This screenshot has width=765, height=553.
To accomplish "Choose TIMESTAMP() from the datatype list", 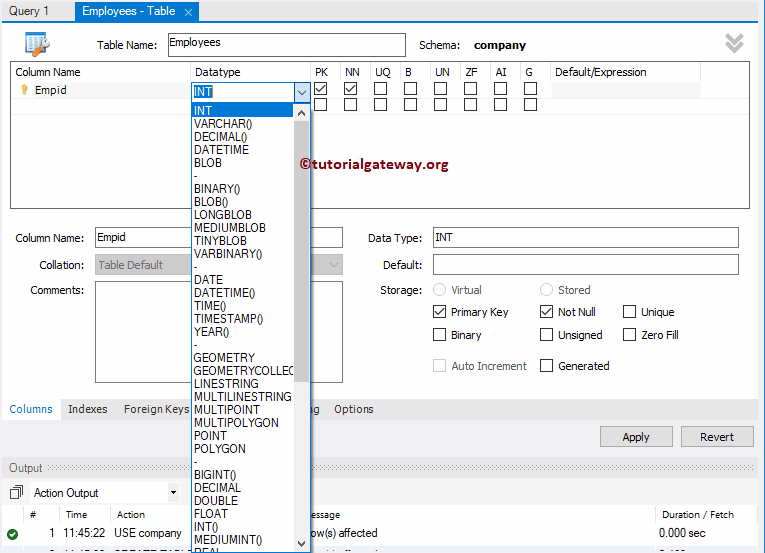I will [228, 319].
